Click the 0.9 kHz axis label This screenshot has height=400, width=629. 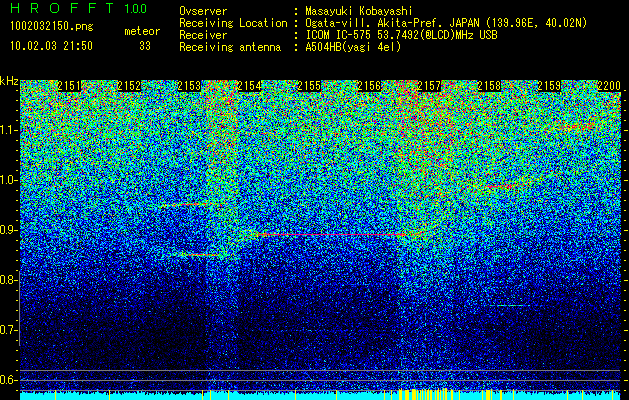tap(8, 230)
